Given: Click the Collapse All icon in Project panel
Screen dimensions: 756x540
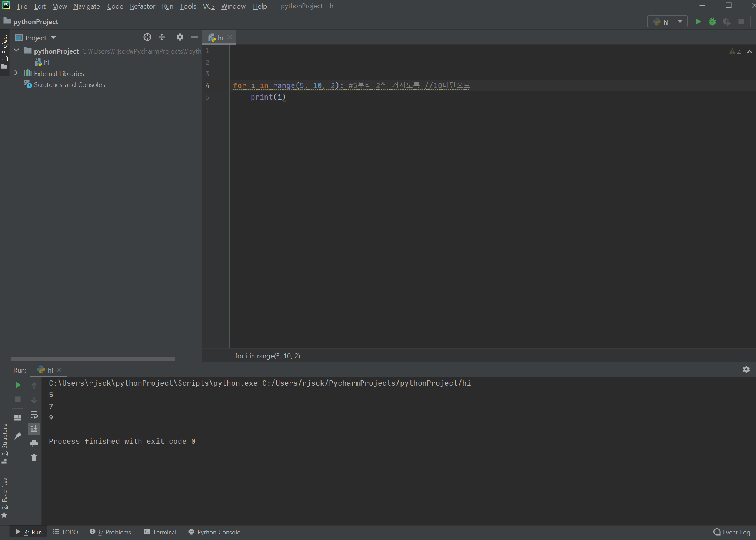Looking at the screenshot, I should pyautogui.click(x=162, y=37).
